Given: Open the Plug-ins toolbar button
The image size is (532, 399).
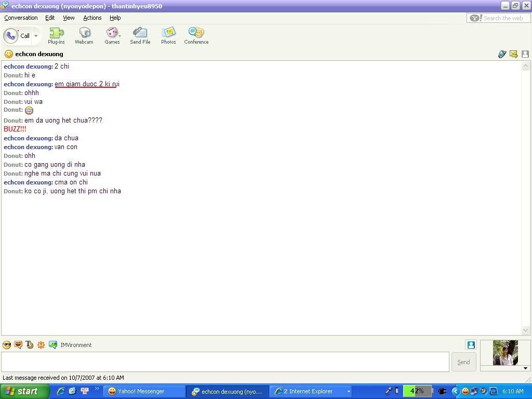Looking at the screenshot, I should pos(56,35).
